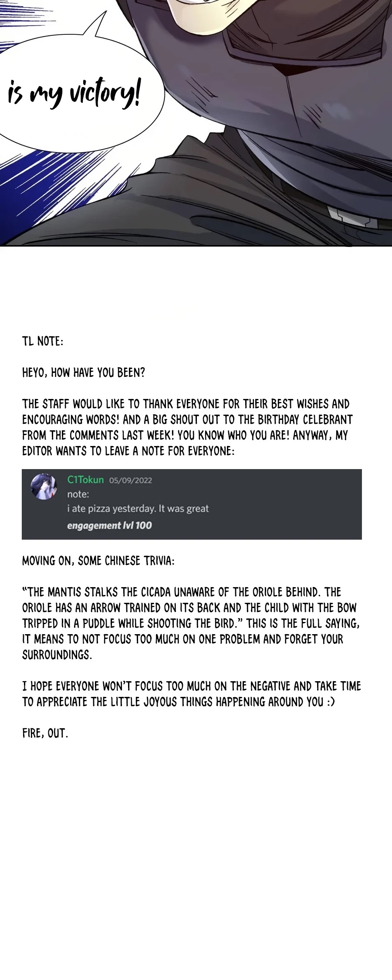Select the "engagement lvl 100" text
The width and height of the screenshot is (392, 980).
pos(109,526)
